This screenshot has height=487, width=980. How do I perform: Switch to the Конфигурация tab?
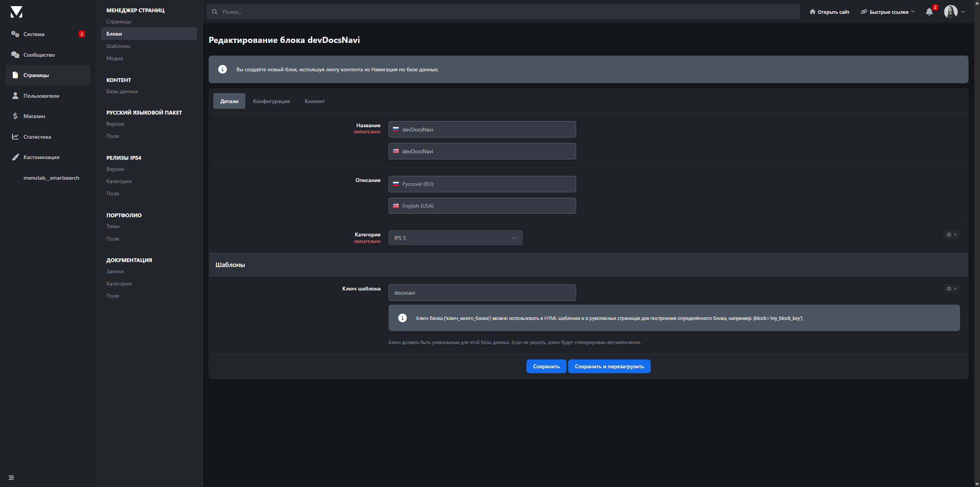[x=271, y=101]
